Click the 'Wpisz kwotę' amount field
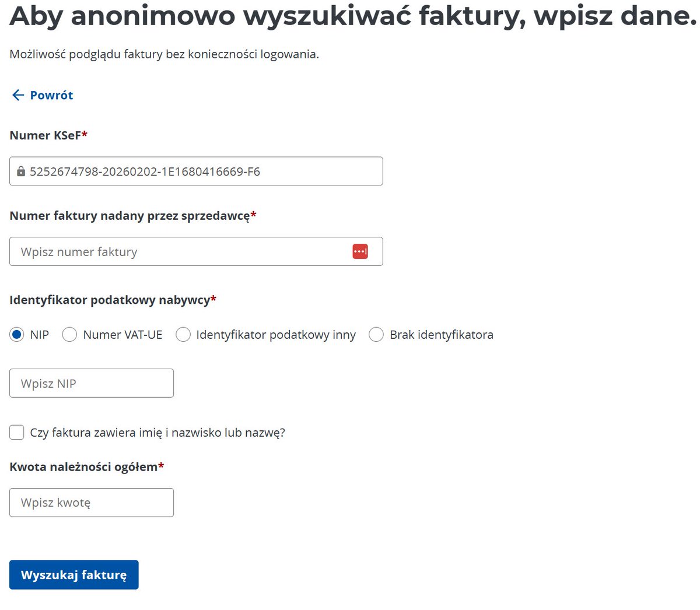Screen dimensions: 700x610 click(x=92, y=503)
